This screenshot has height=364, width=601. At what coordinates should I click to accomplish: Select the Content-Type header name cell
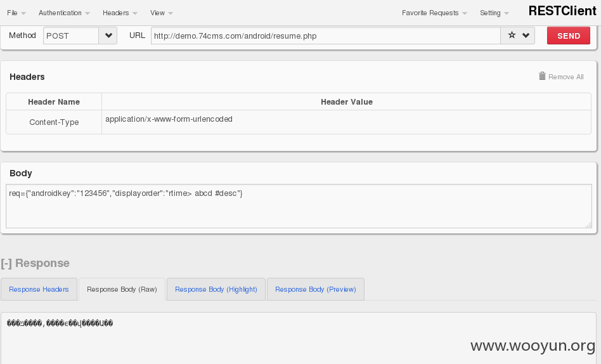click(54, 122)
